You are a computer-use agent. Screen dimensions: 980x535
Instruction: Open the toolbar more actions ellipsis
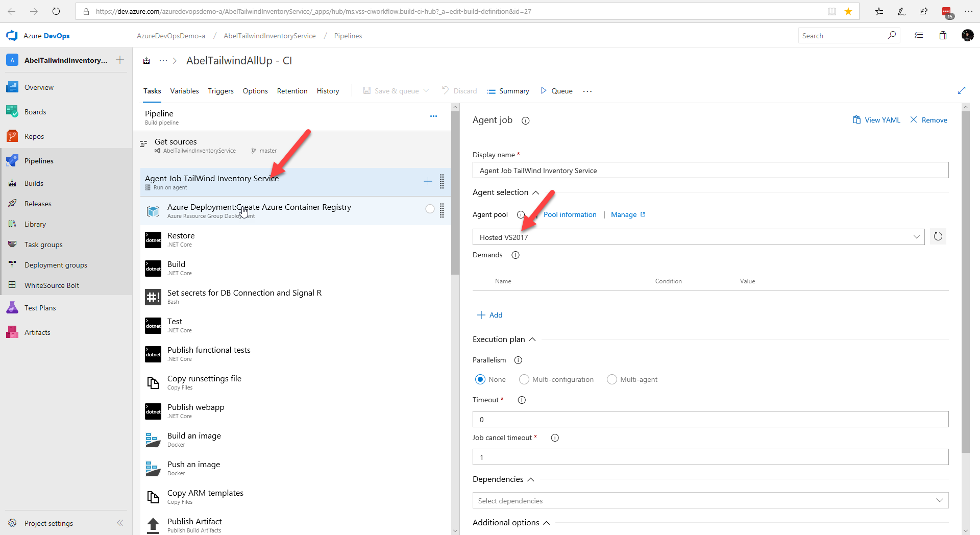pyautogui.click(x=587, y=91)
